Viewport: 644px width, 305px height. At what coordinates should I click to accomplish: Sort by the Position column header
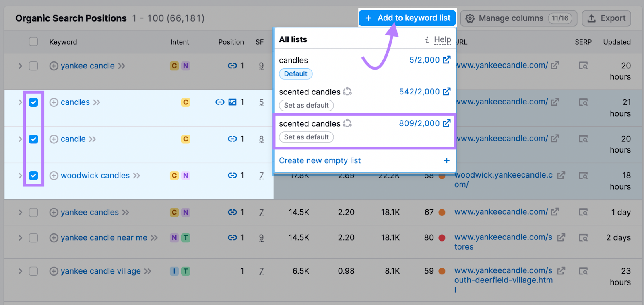click(x=231, y=42)
